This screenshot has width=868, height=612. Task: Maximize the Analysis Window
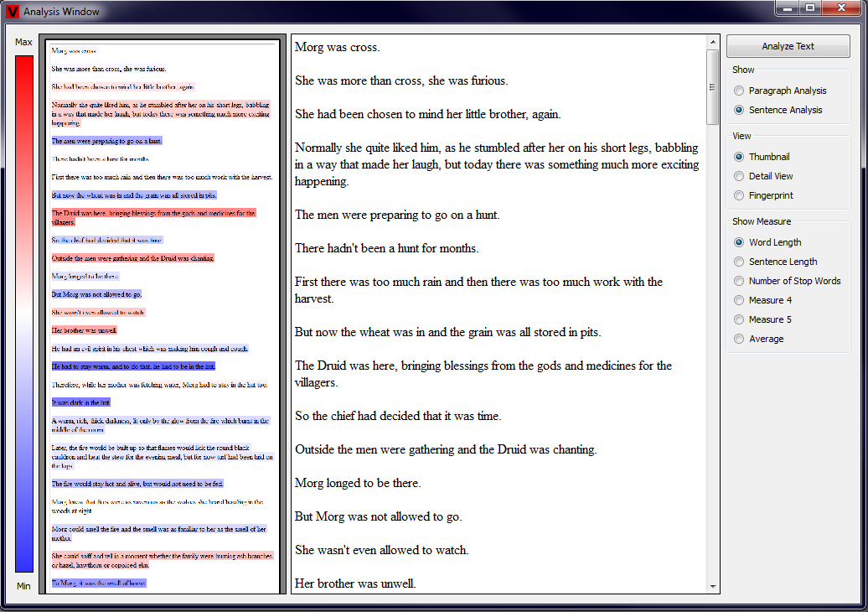[810, 9]
